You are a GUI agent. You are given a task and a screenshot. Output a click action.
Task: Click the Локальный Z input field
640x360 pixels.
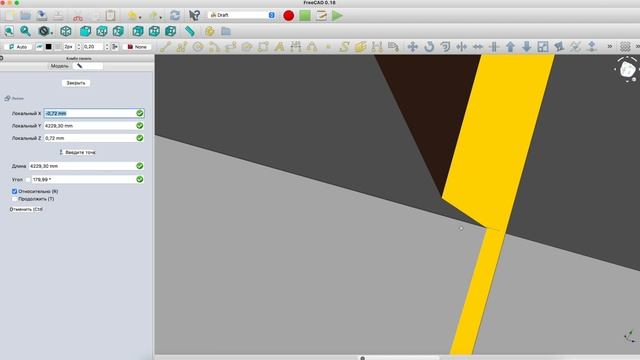(x=94, y=138)
